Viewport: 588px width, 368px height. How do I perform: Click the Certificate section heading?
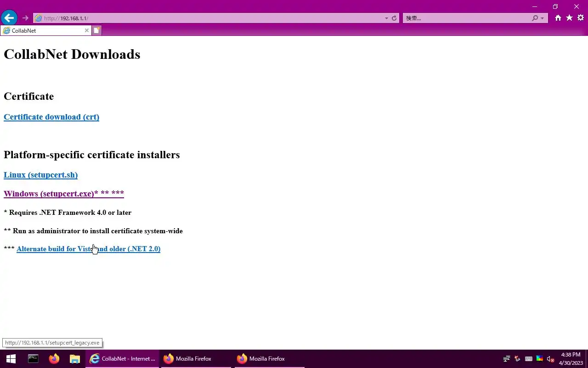[x=28, y=96]
